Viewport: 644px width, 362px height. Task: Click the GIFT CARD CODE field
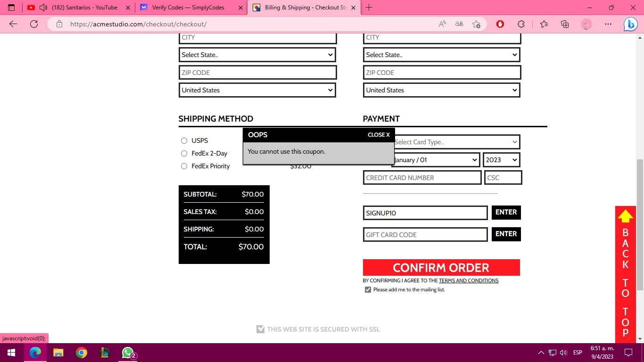click(x=425, y=235)
